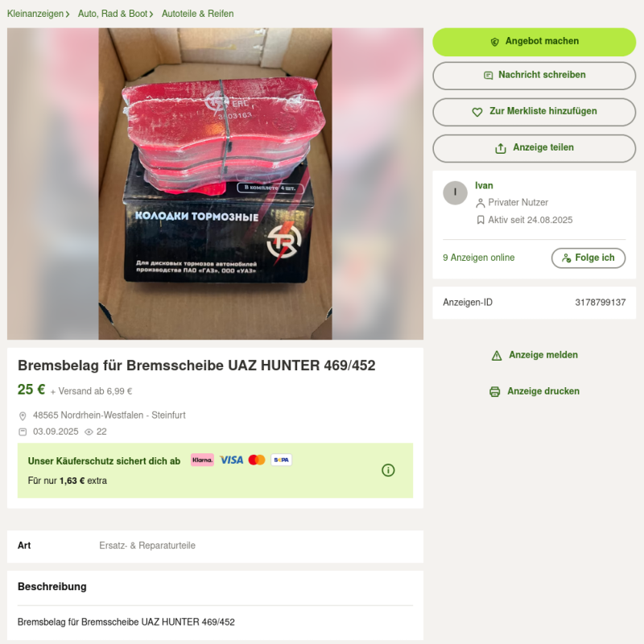Click the Nachricht schreiben button
The height and width of the screenshot is (644, 644).
click(x=534, y=76)
